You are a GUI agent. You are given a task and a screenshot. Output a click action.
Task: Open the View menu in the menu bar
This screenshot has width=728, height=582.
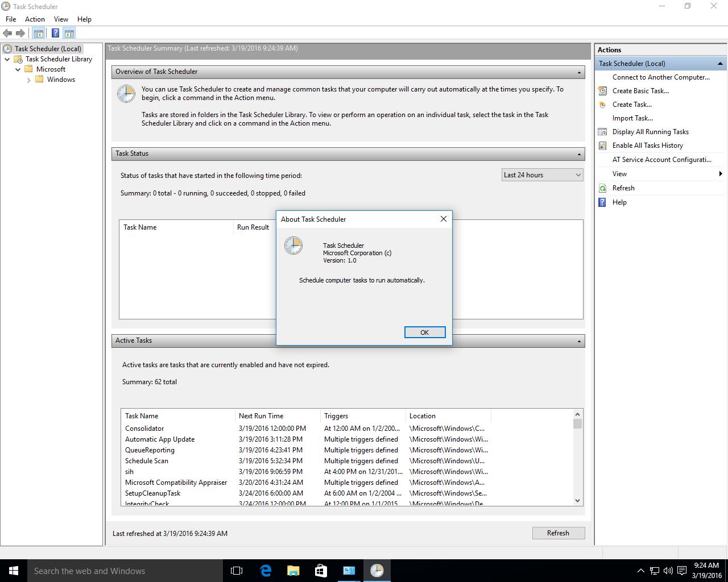(61, 19)
